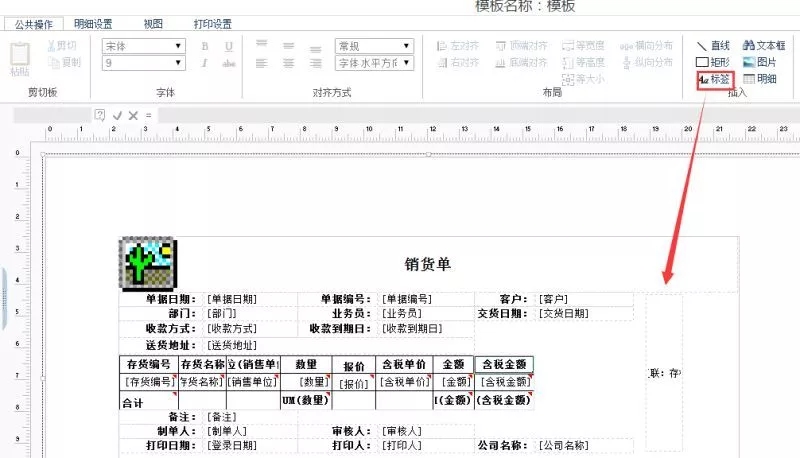The width and height of the screenshot is (800, 458).
Task: Open the 宋体 font name dropdown
Action: click(x=178, y=46)
